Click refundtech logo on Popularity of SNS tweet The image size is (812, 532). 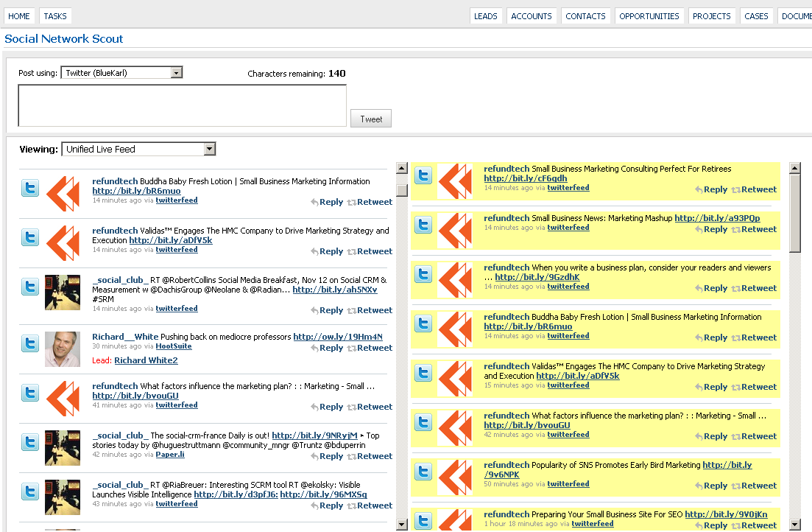point(455,477)
